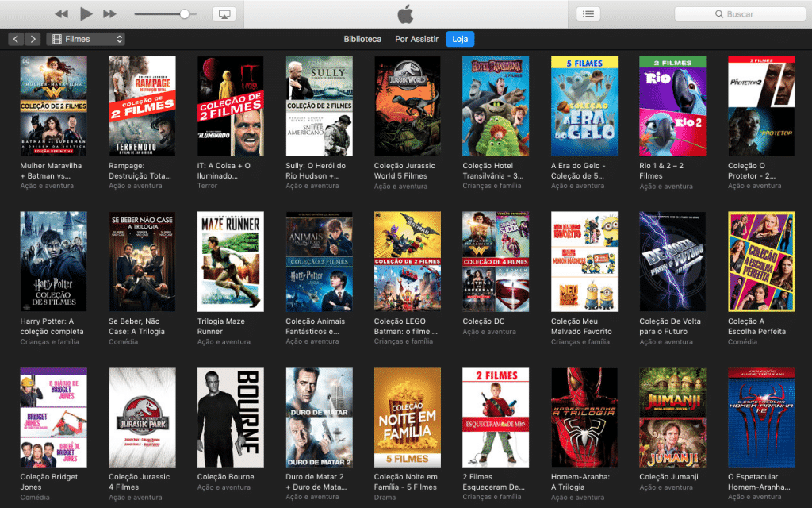Open the Harry Potter 8 films collection poster

(53, 261)
